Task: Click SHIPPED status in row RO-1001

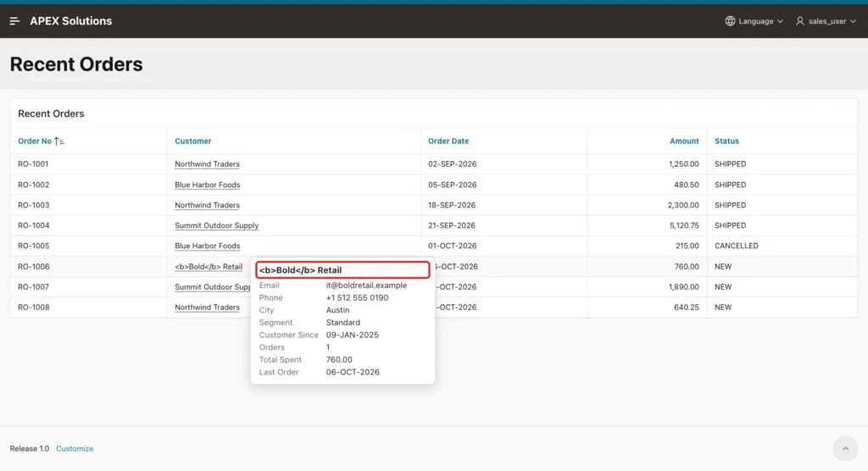Action: [730, 163]
